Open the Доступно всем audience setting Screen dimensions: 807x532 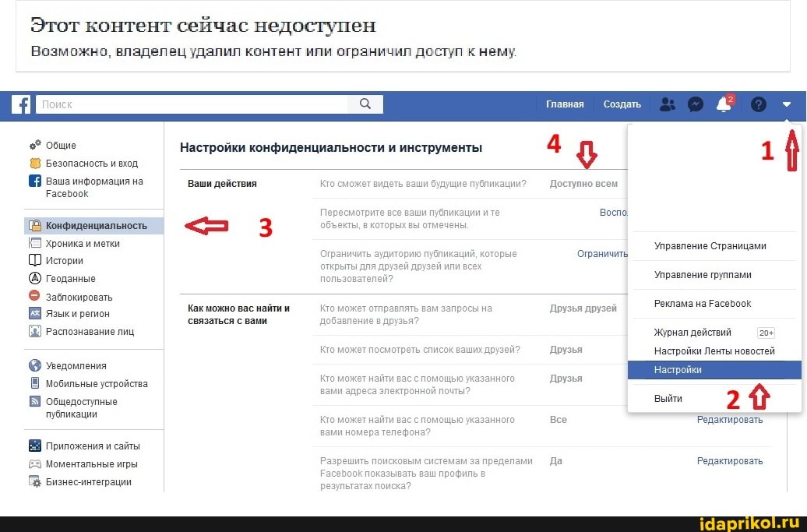tap(583, 185)
